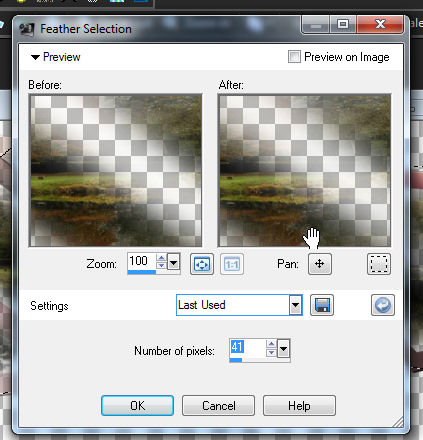Open the Zoom value dropdown arrow
The width and height of the screenshot is (423, 440).
pyautogui.click(x=173, y=263)
